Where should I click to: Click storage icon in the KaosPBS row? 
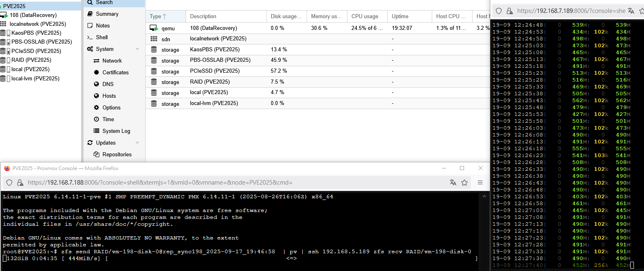click(x=154, y=50)
